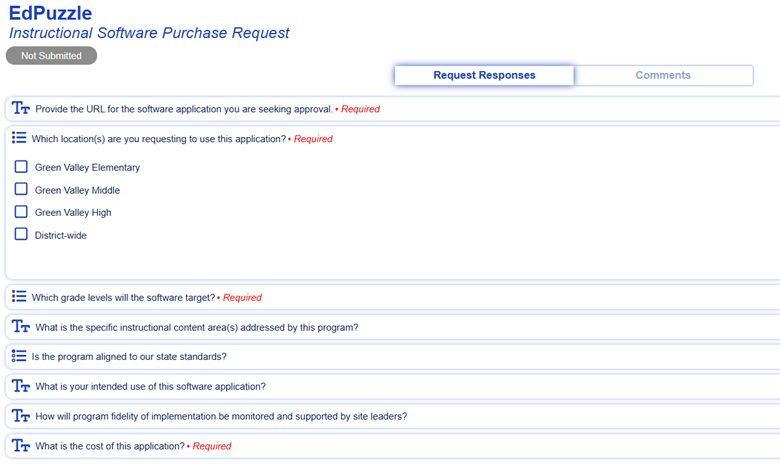The width and height of the screenshot is (780, 464).
Task: Expand 'What is your intended use' question
Action: (393, 386)
